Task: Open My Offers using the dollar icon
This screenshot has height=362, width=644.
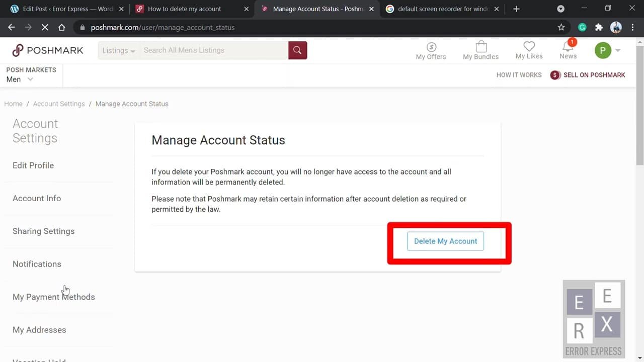Action: [x=431, y=47]
